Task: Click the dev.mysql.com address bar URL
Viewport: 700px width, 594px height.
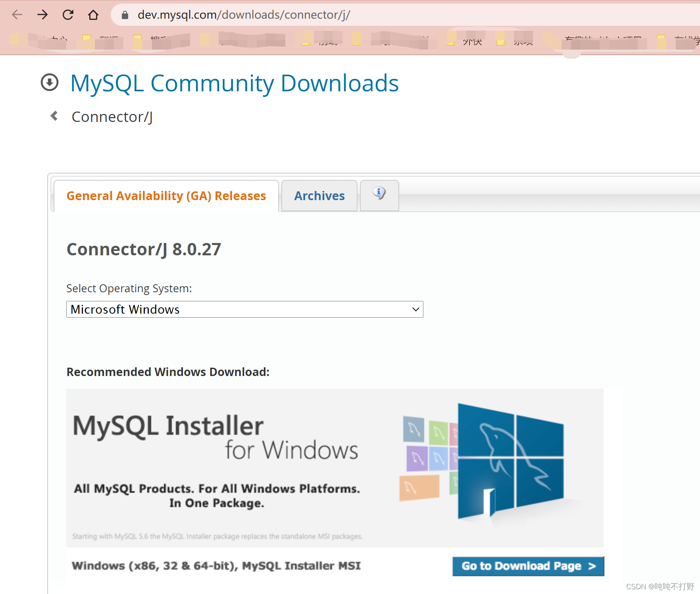Action: click(244, 15)
